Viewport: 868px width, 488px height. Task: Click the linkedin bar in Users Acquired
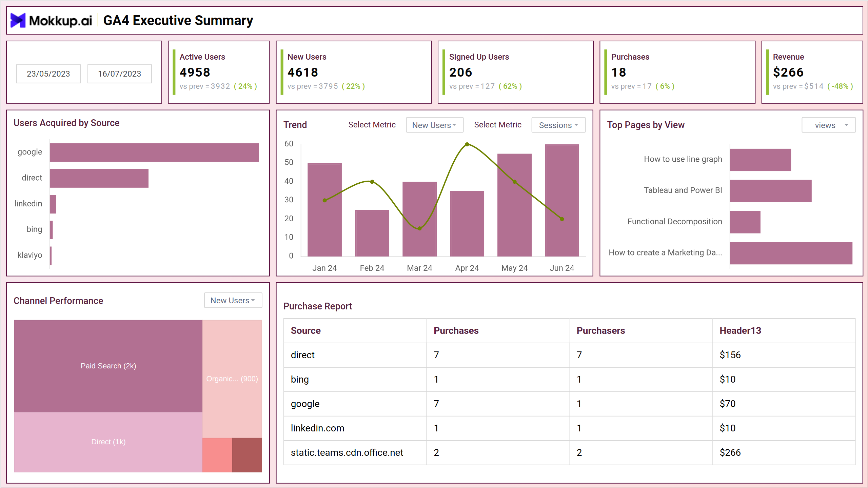[53, 204]
